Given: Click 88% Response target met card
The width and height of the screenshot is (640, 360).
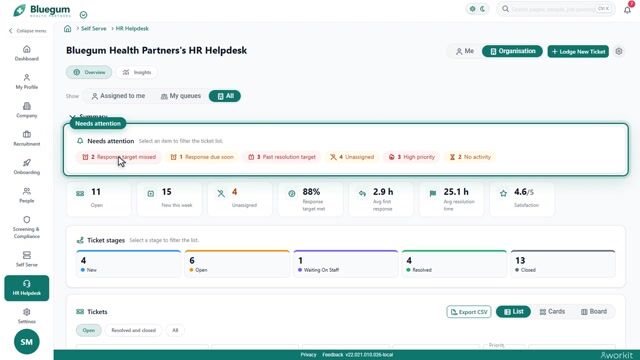Looking at the screenshot, I should coord(311,199).
